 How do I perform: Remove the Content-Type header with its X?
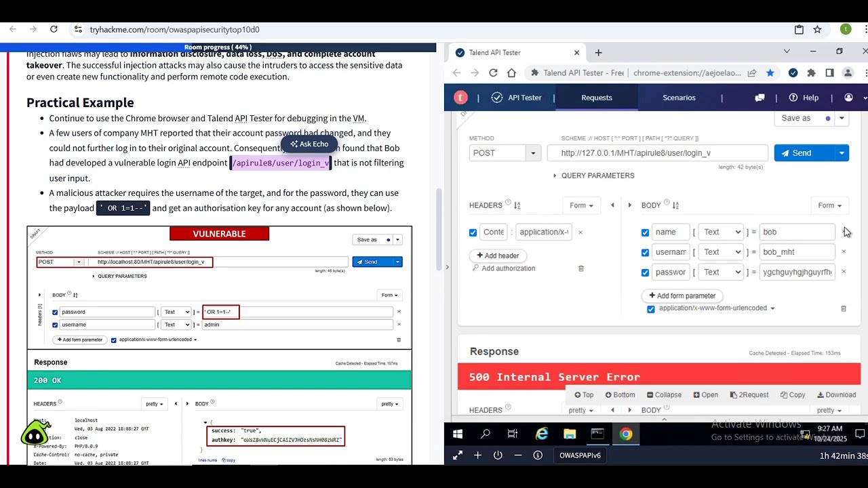point(580,232)
